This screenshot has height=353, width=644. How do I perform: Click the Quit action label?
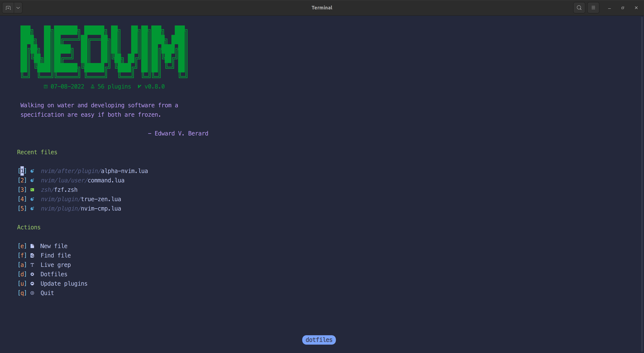[x=47, y=293]
